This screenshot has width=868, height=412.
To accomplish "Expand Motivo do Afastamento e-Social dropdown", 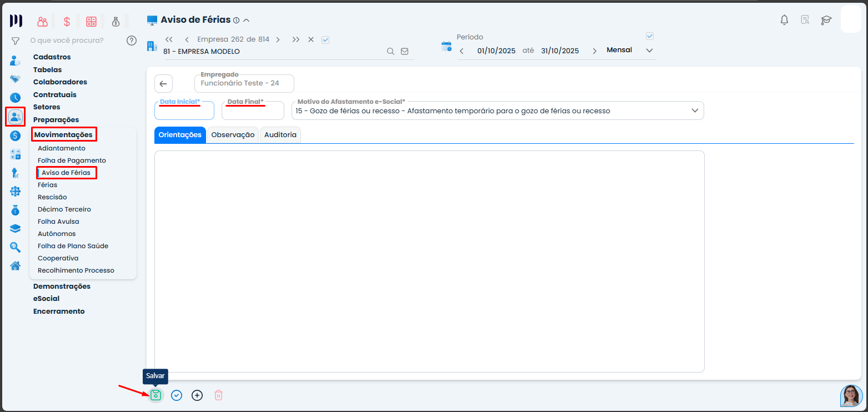I will tap(695, 110).
